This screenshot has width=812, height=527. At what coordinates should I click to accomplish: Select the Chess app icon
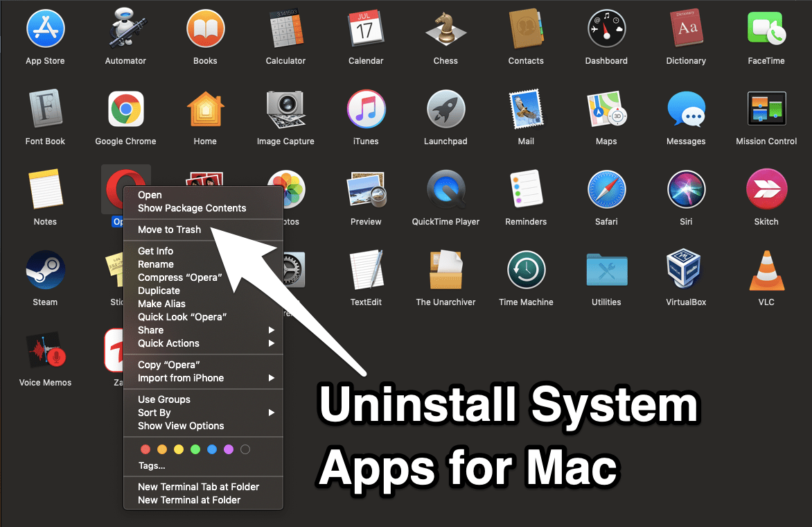[445, 28]
